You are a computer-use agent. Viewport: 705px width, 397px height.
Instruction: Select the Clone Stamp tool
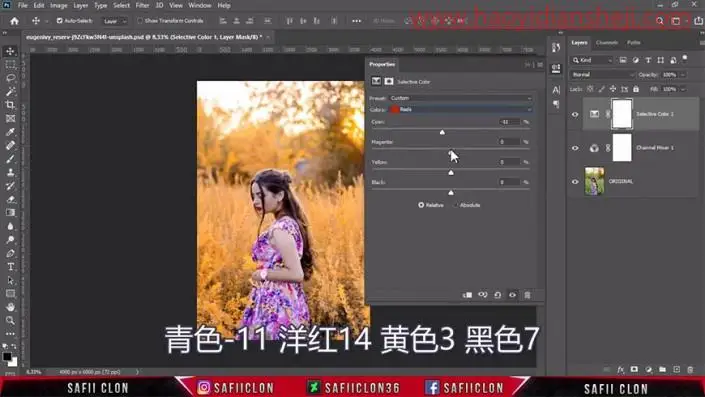click(x=10, y=173)
